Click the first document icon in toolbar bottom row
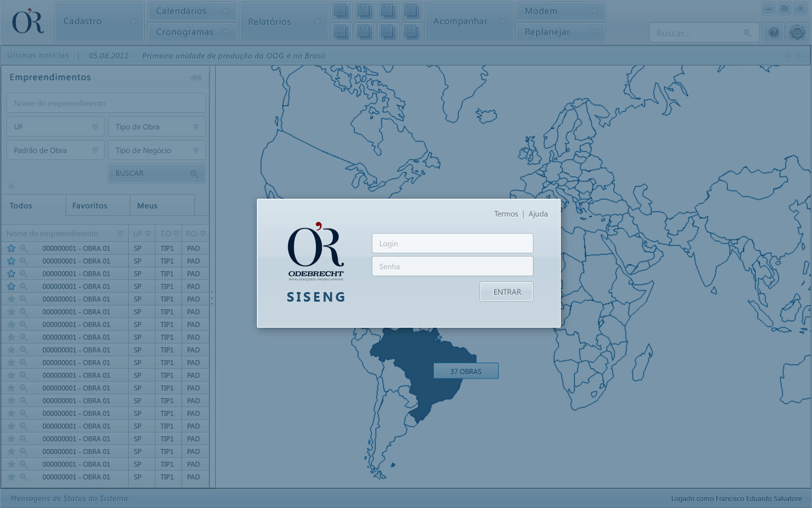The width and height of the screenshot is (812, 508). (x=341, y=32)
